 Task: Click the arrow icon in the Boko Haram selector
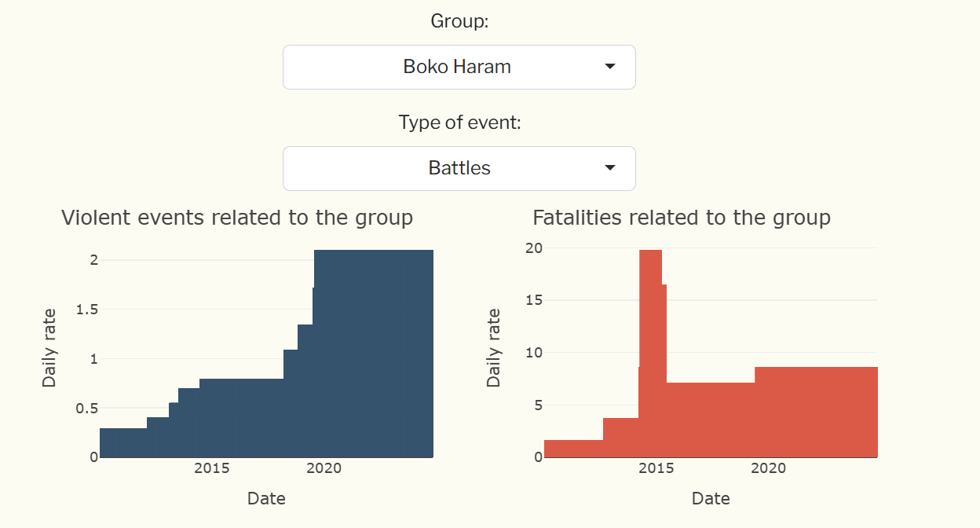(x=610, y=67)
